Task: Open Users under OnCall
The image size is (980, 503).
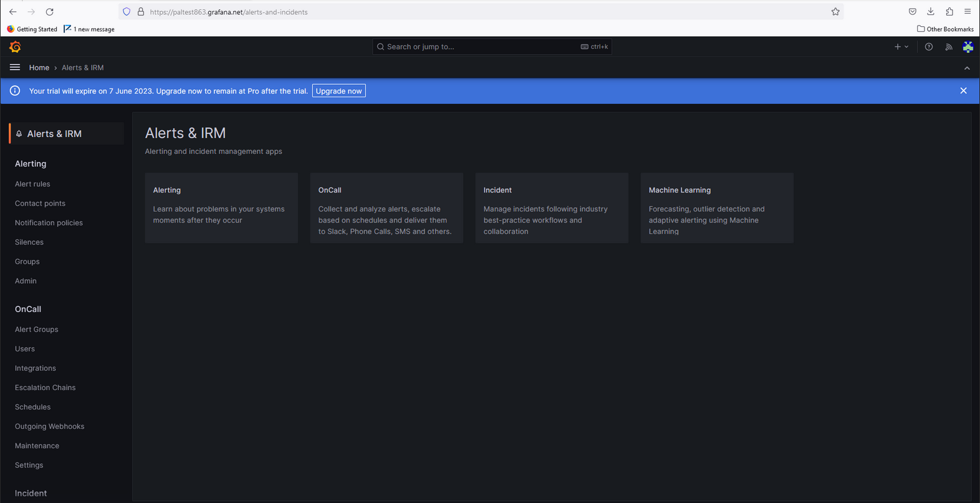Action: point(25,348)
